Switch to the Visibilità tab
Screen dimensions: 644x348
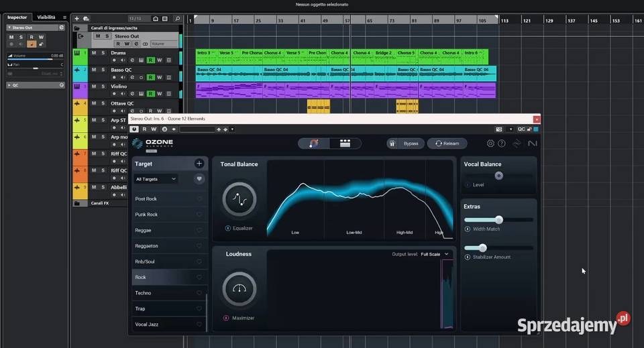[46, 17]
